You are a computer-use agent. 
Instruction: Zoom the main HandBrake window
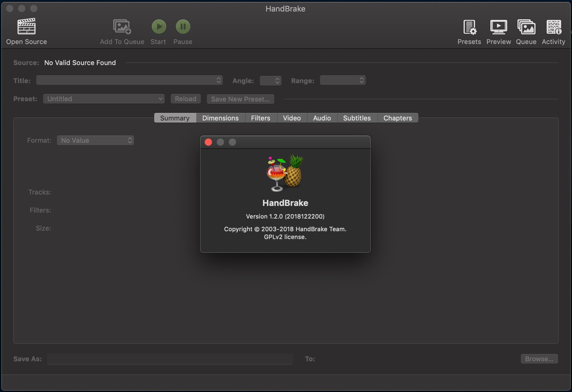pos(34,9)
